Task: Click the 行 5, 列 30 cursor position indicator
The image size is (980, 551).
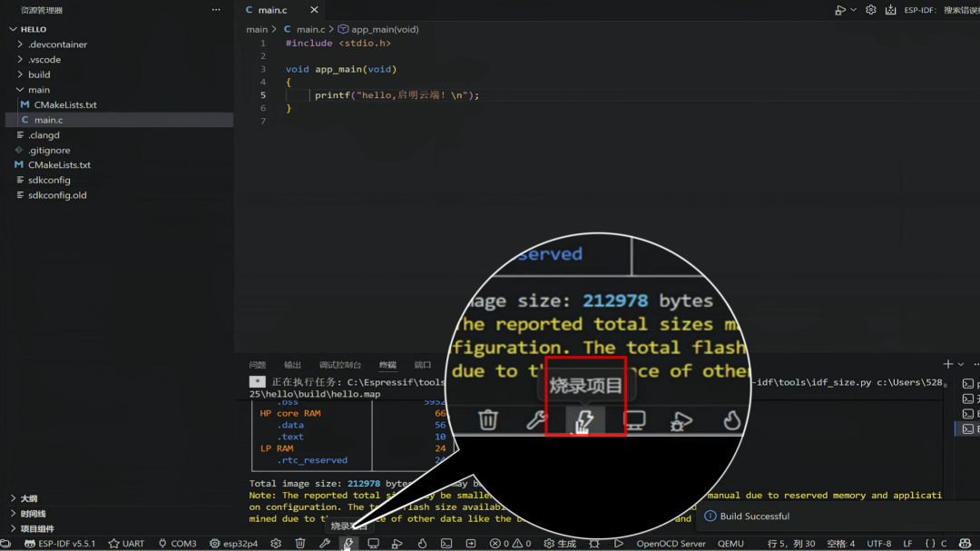Action: pyautogui.click(x=791, y=544)
